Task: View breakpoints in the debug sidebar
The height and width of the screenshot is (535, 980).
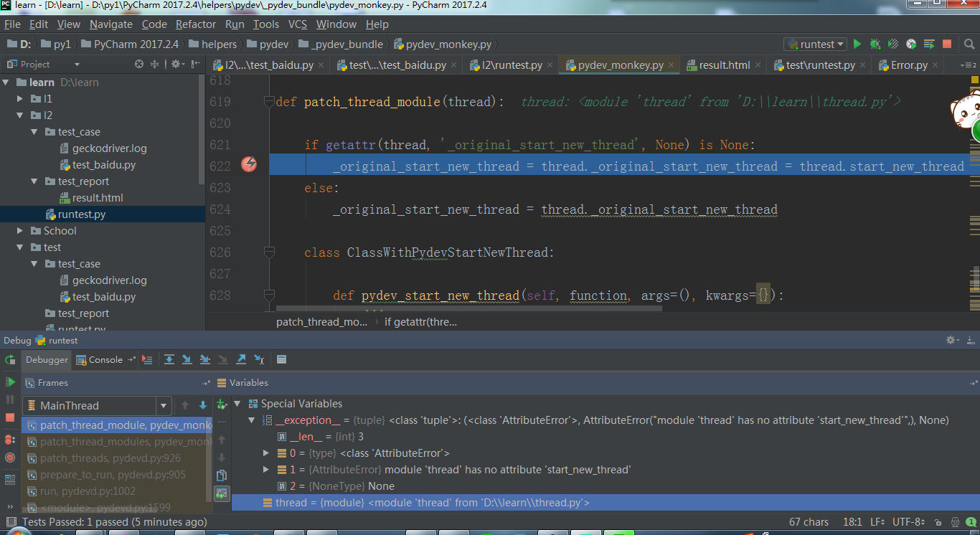Action: 10,439
